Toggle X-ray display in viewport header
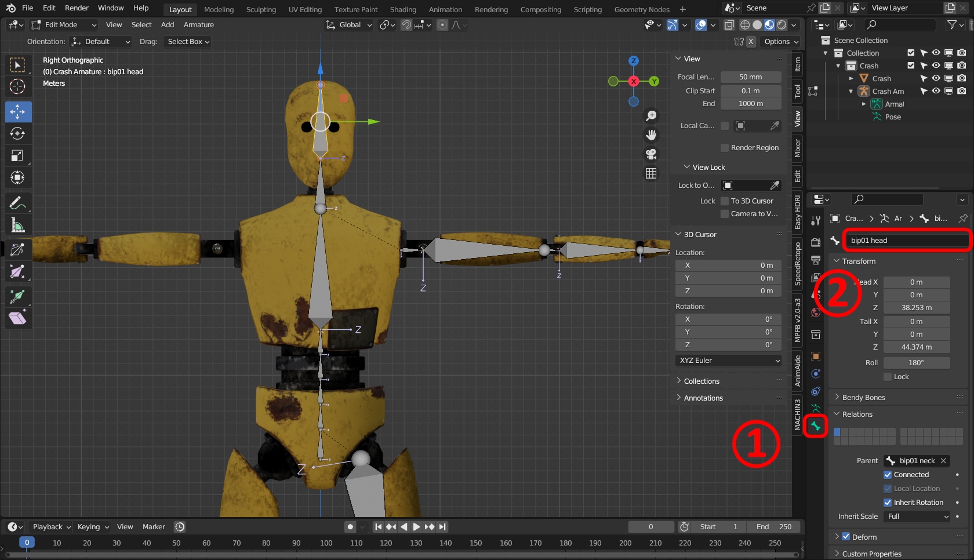Viewport: 974px width, 560px height. click(729, 25)
